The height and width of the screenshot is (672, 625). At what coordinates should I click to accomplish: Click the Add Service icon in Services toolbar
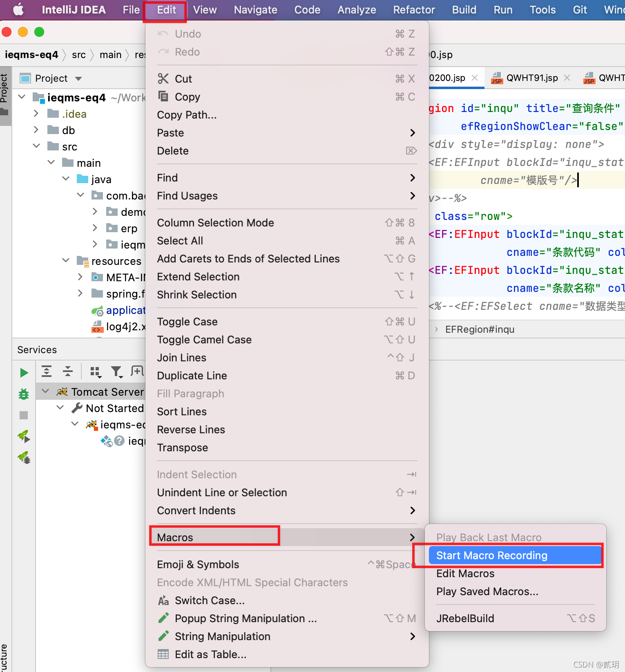pyautogui.click(x=138, y=371)
